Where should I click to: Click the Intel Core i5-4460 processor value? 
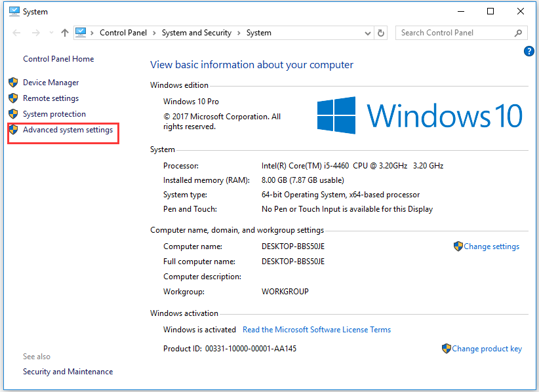tap(352, 166)
